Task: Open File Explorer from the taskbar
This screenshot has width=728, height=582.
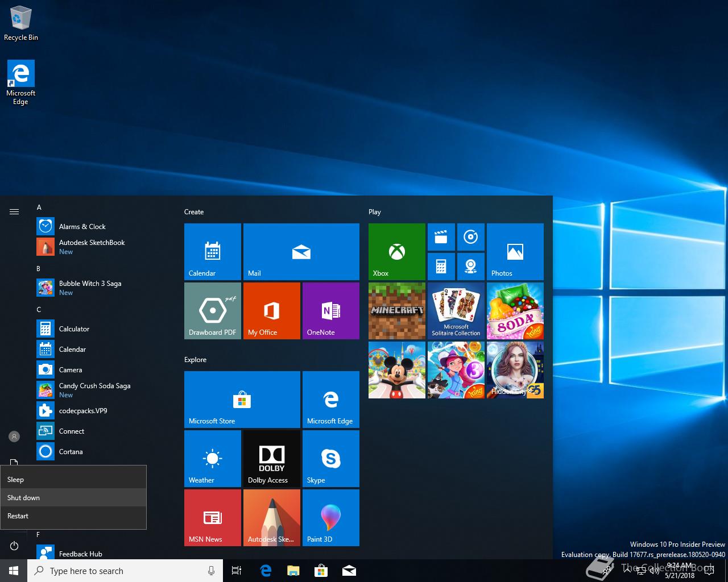Action: point(293,571)
